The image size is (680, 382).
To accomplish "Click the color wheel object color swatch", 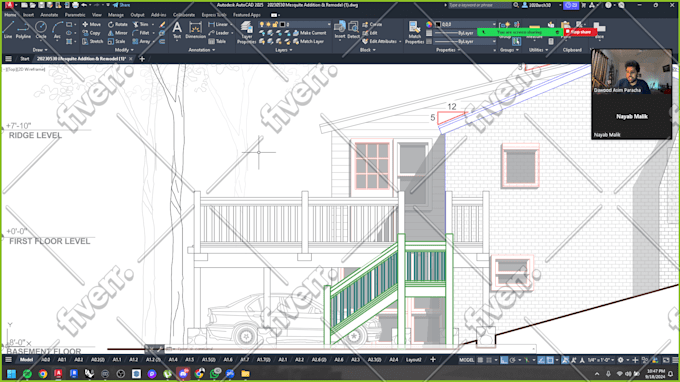I will tap(429, 24).
